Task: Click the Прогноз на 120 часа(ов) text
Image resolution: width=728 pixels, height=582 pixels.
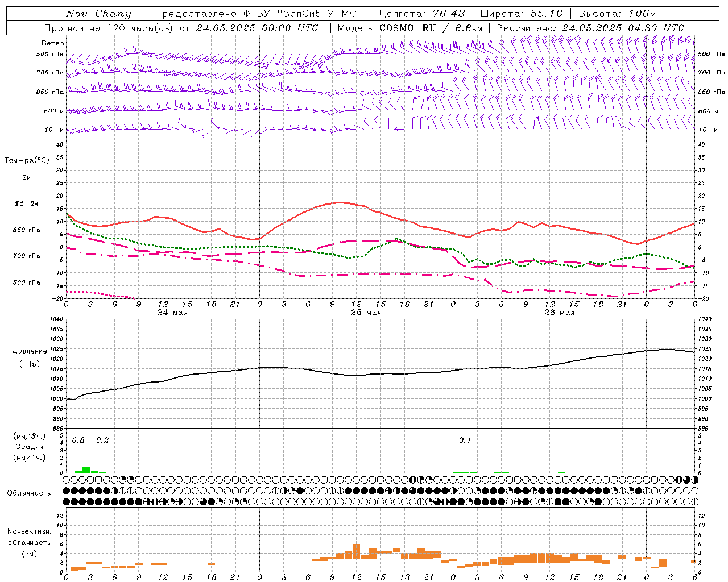Action: pyautogui.click(x=108, y=28)
